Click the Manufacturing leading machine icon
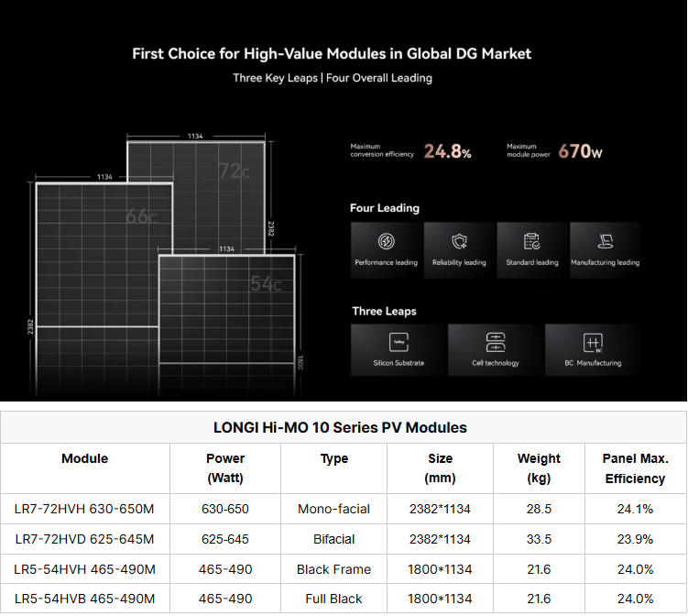Screen dimensions: 688x616 pos(605,241)
